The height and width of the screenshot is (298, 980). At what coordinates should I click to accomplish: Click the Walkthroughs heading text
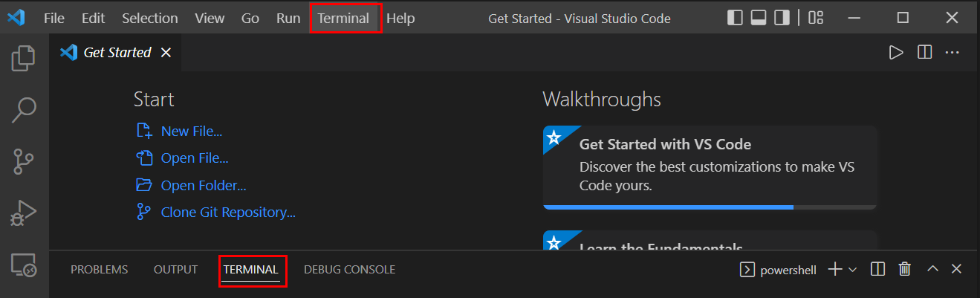tap(602, 99)
